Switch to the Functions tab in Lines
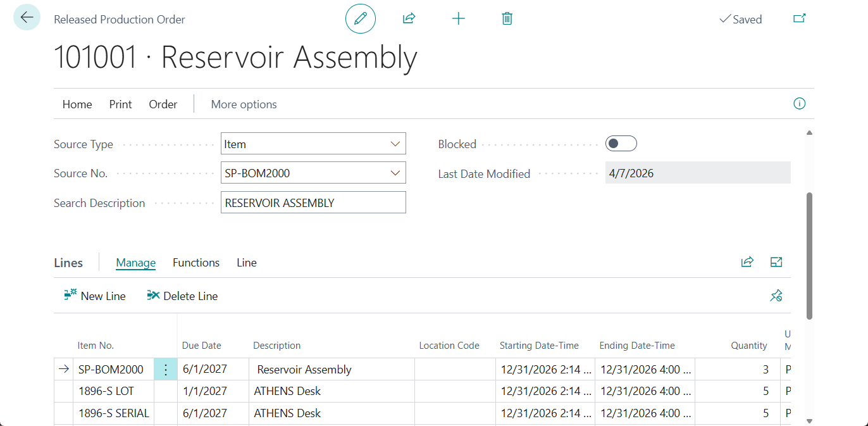 [195, 262]
